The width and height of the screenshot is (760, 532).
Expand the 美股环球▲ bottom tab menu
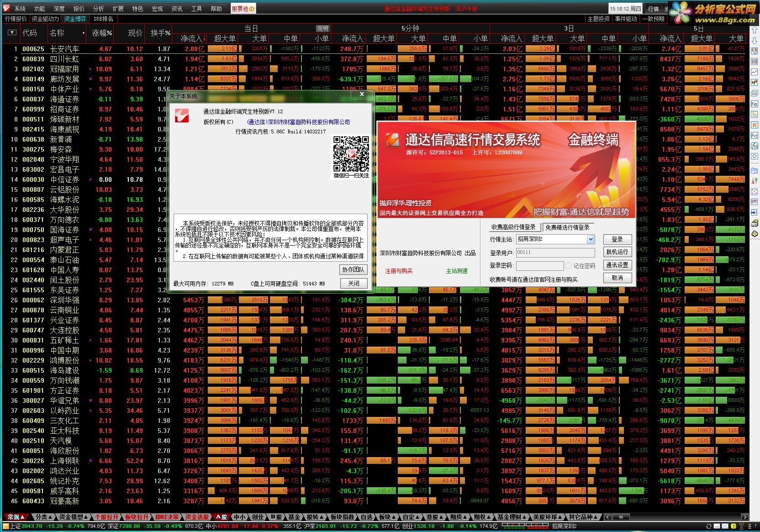pyautogui.click(x=547, y=517)
